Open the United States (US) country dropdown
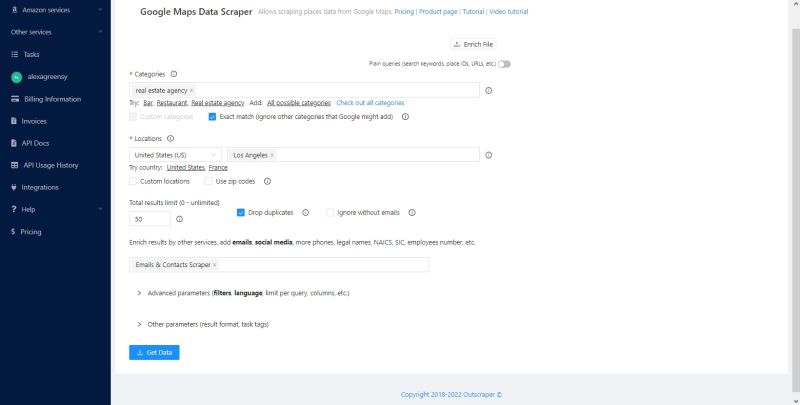Screen dimensions: 800x405 pos(176,155)
